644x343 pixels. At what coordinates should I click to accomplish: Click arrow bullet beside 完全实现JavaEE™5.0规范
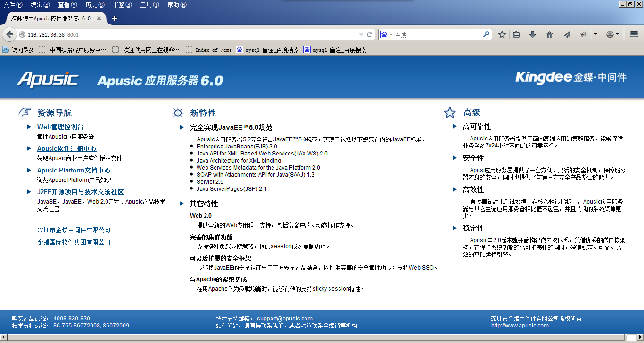(182, 127)
